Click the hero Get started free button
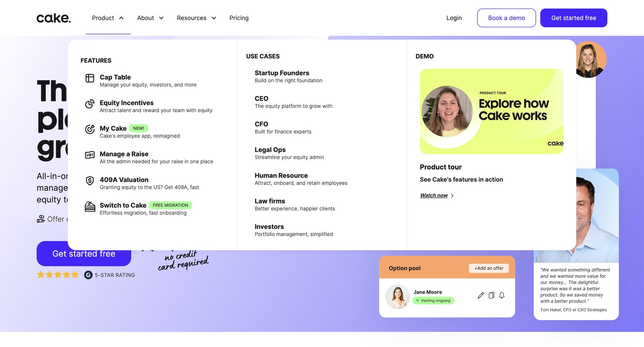644x347 pixels. coord(84,254)
